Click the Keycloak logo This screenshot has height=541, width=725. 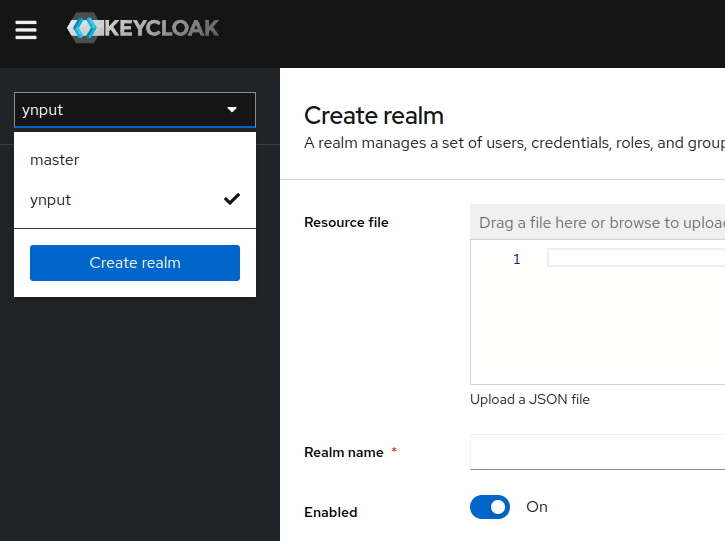pyautogui.click(x=143, y=28)
